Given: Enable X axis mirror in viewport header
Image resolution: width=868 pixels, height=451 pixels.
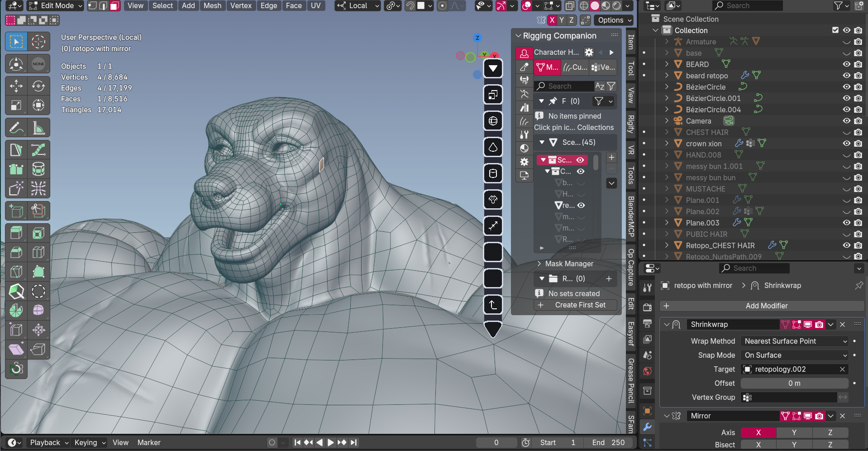Looking at the screenshot, I should 552,20.
